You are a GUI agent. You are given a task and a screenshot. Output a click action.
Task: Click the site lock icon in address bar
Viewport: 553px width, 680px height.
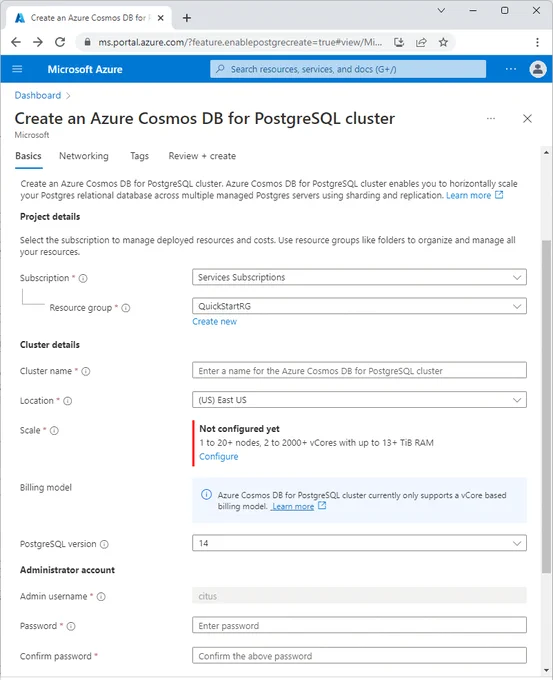coord(88,42)
